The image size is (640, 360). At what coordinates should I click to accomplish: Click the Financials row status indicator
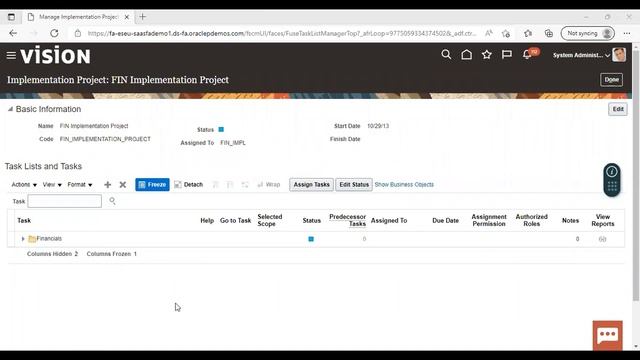[x=311, y=239]
